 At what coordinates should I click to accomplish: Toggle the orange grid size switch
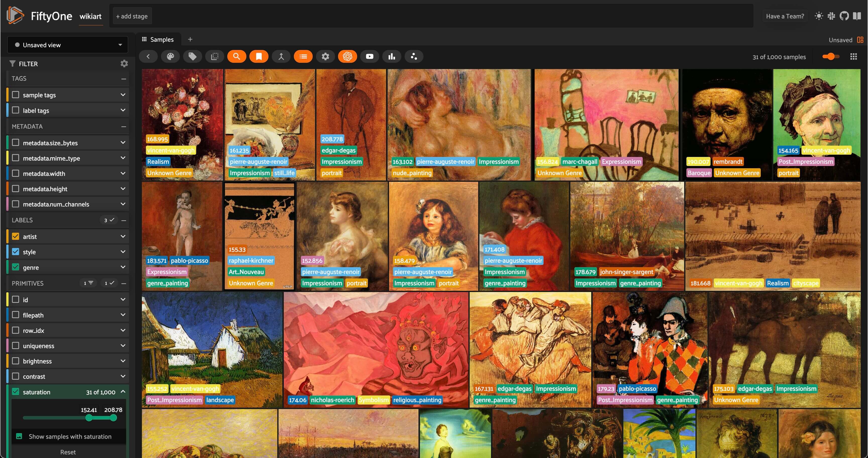click(x=831, y=56)
